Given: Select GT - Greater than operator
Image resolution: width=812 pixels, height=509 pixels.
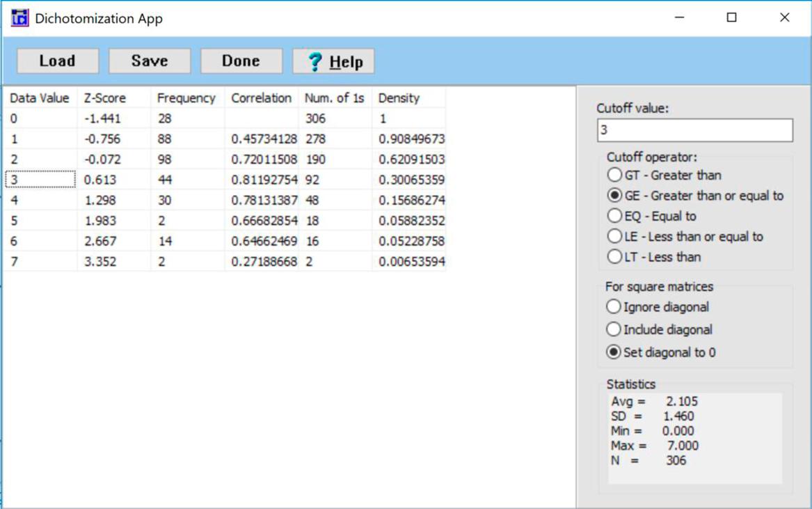Looking at the screenshot, I should [614, 175].
